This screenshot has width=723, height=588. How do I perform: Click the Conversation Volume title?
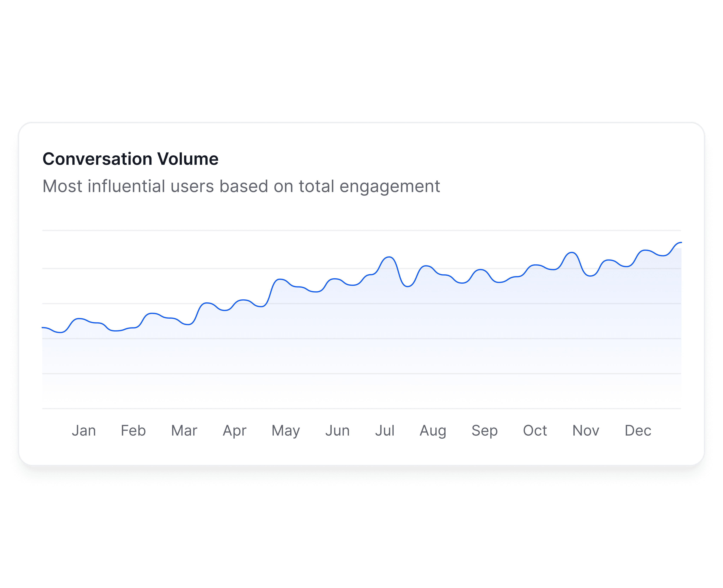point(130,159)
